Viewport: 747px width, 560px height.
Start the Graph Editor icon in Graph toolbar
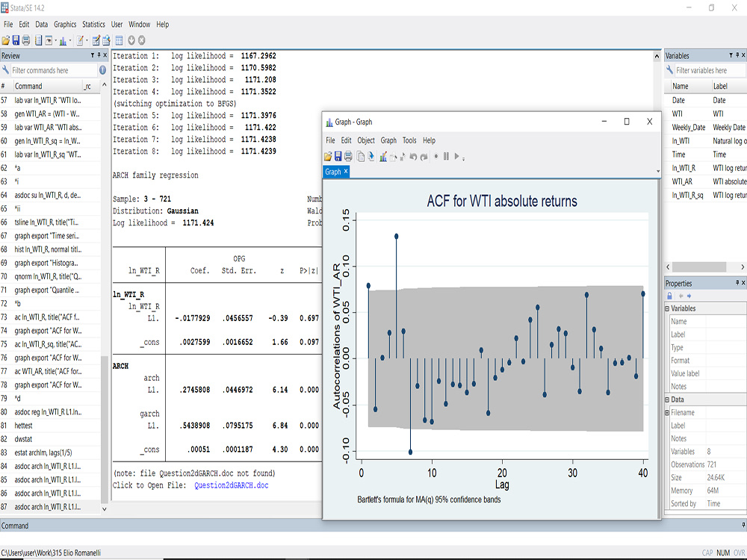click(383, 157)
